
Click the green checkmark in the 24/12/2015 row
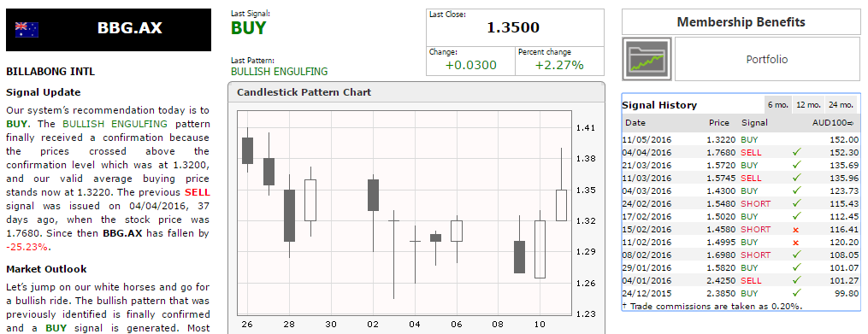tap(796, 293)
